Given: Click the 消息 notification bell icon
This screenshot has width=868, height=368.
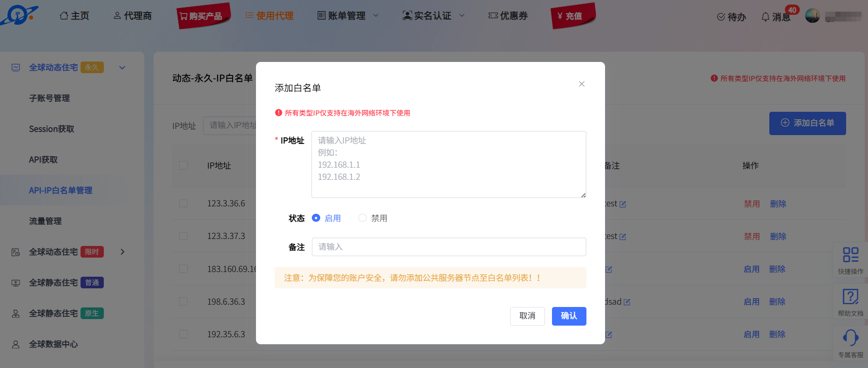Looking at the screenshot, I should click(x=765, y=16).
